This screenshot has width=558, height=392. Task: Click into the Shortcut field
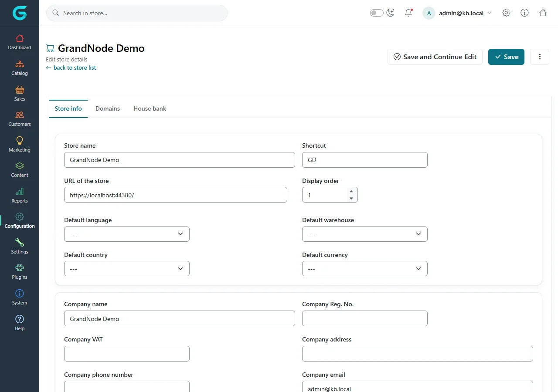pos(365,160)
